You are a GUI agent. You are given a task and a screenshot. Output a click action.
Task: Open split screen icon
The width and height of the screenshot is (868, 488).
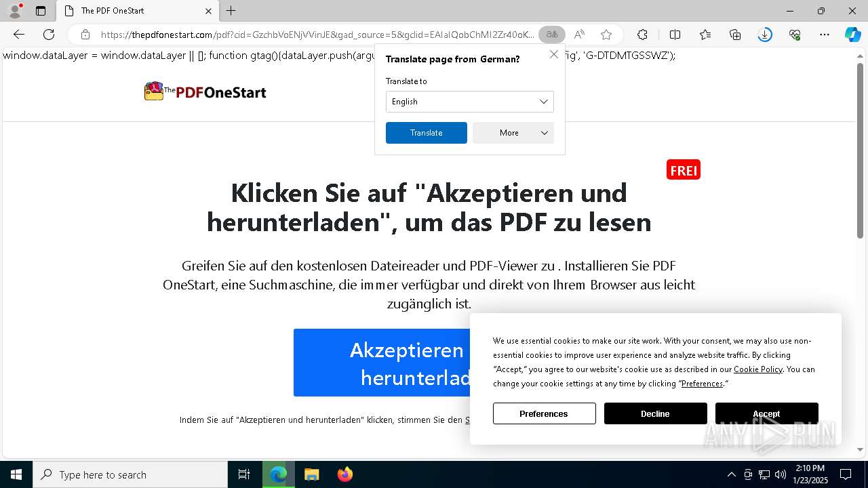[675, 35]
